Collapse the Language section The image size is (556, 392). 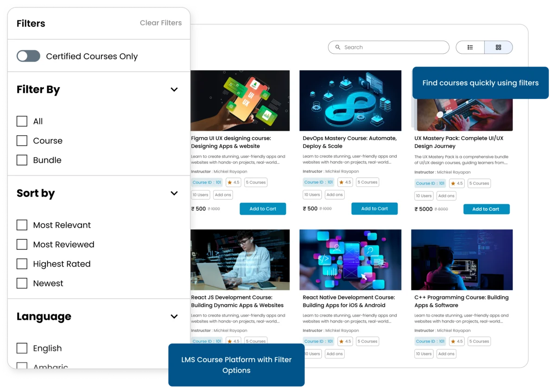click(174, 317)
